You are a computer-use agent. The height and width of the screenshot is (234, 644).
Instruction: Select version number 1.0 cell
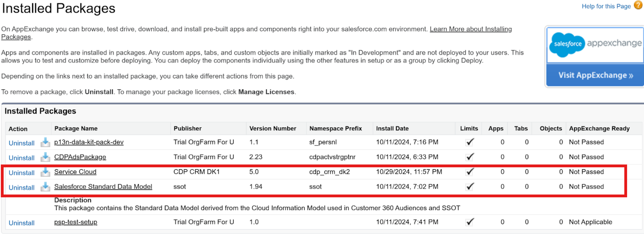254,222
